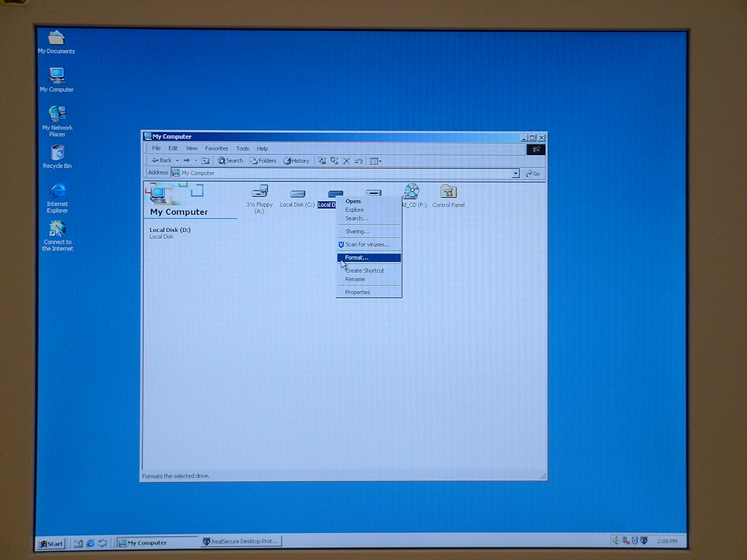The height and width of the screenshot is (560, 747).
Task: Click inside the Address bar field
Action: [x=341, y=173]
